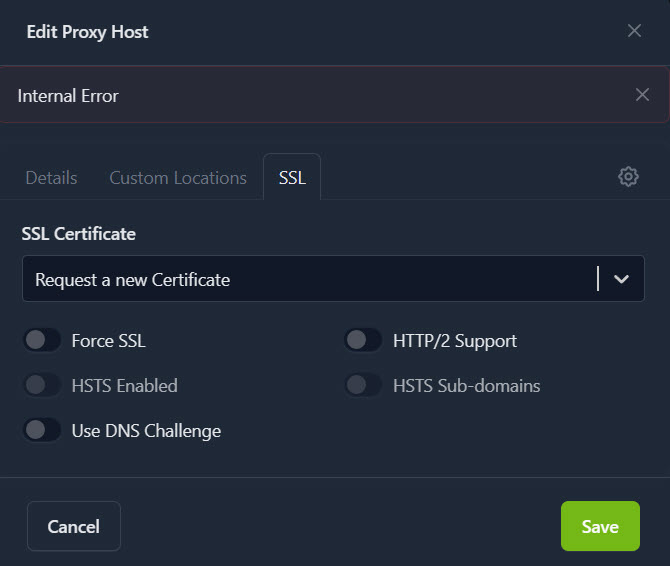Turn on the HSTS Enabled switch

coord(42,385)
